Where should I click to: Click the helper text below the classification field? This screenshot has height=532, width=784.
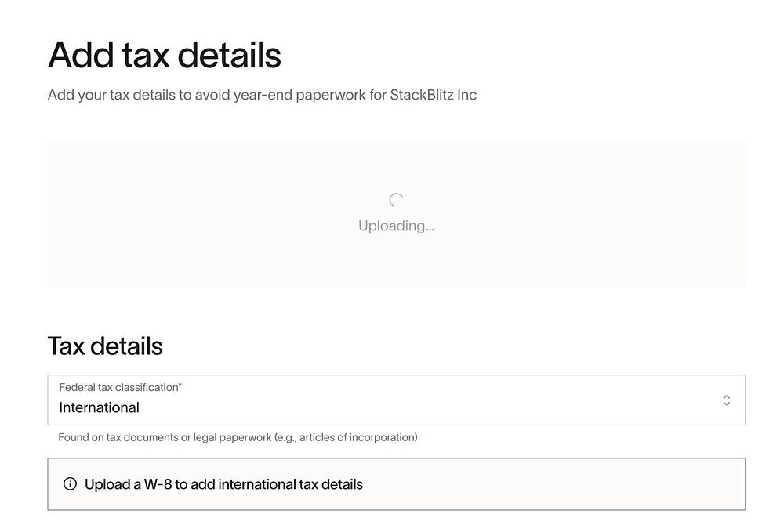point(238,437)
